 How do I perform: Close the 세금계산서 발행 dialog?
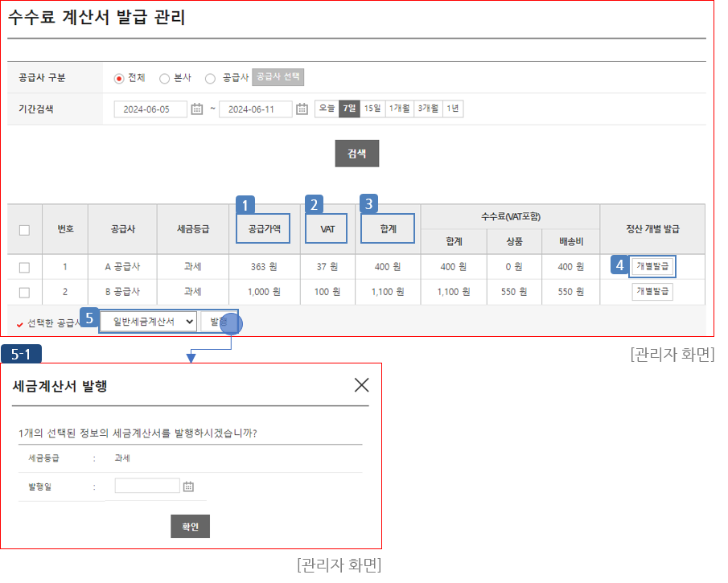(361, 385)
